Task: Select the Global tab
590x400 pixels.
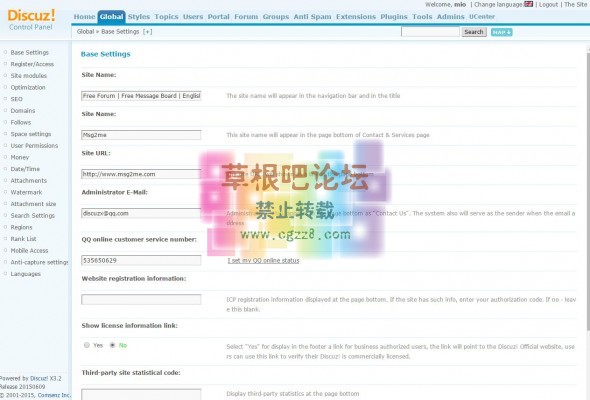Action: point(111,17)
